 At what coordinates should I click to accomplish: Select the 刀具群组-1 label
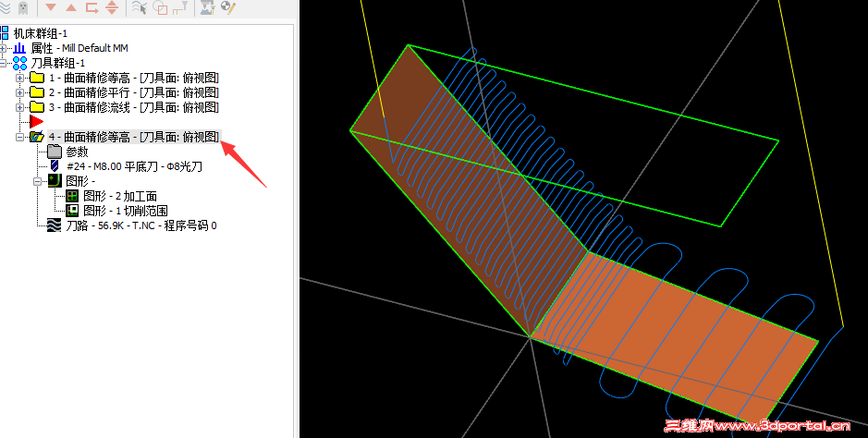click(58, 63)
